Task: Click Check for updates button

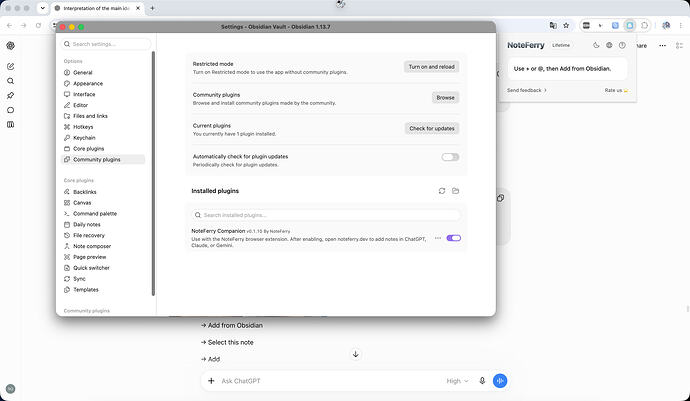Action: point(432,129)
